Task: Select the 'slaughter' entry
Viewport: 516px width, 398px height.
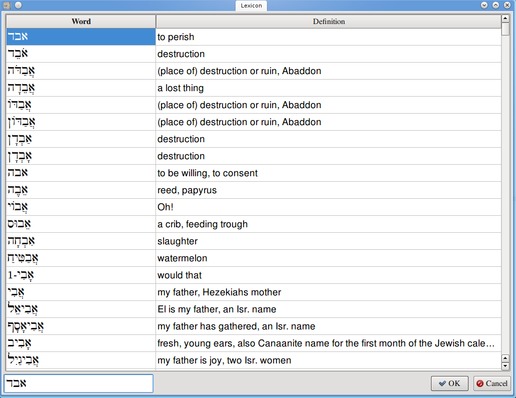Action: (253, 241)
